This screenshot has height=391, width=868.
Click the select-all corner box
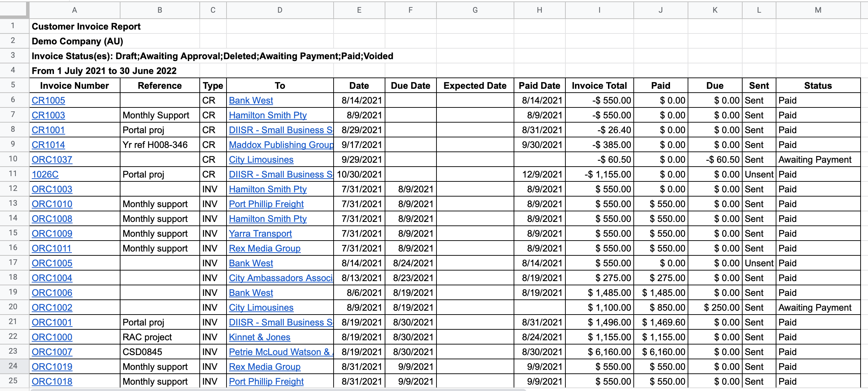click(x=14, y=9)
